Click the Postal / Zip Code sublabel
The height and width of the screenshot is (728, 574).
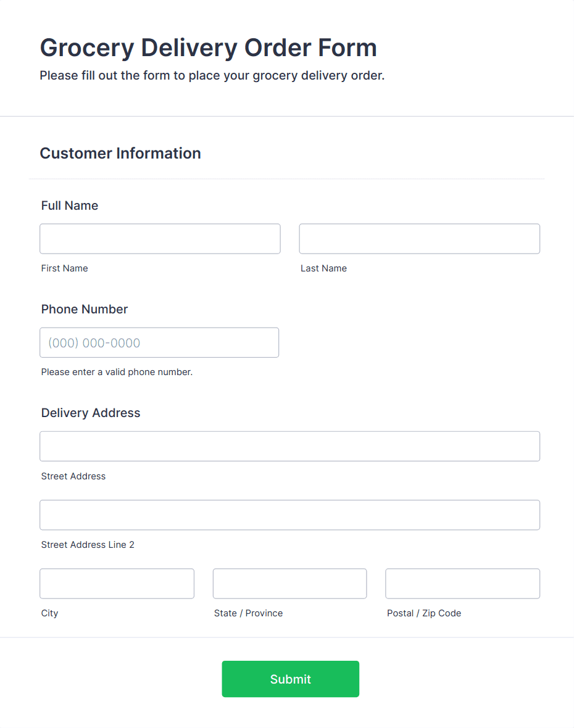[x=424, y=613]
